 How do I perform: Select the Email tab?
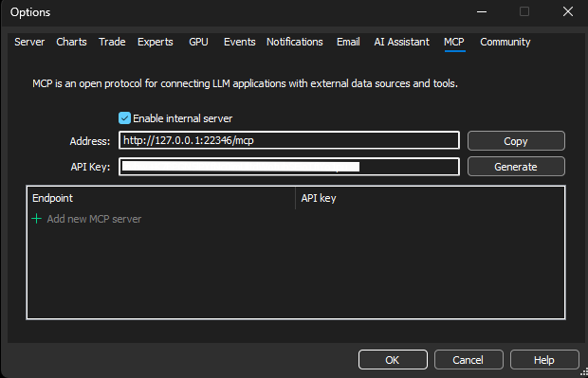[348, 42]
